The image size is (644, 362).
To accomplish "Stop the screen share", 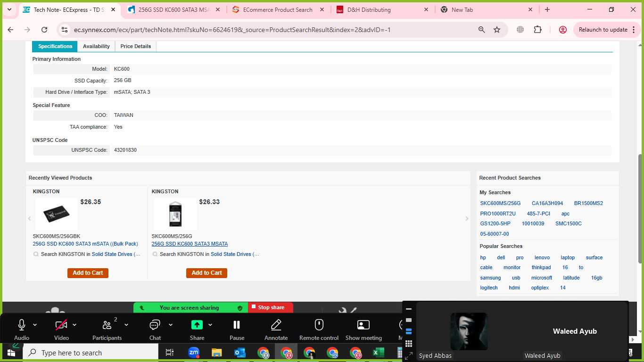I will [x=271, y=307].
